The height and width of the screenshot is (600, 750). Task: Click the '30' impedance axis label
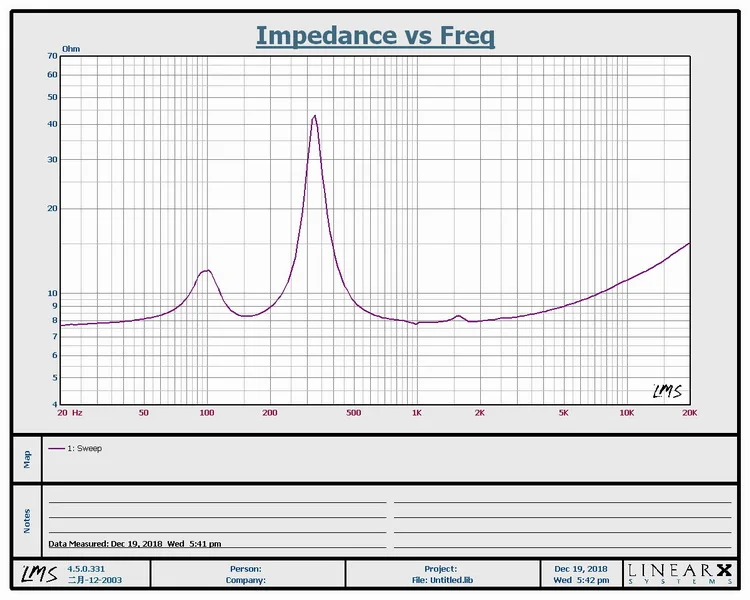click(x=52, y=159)
